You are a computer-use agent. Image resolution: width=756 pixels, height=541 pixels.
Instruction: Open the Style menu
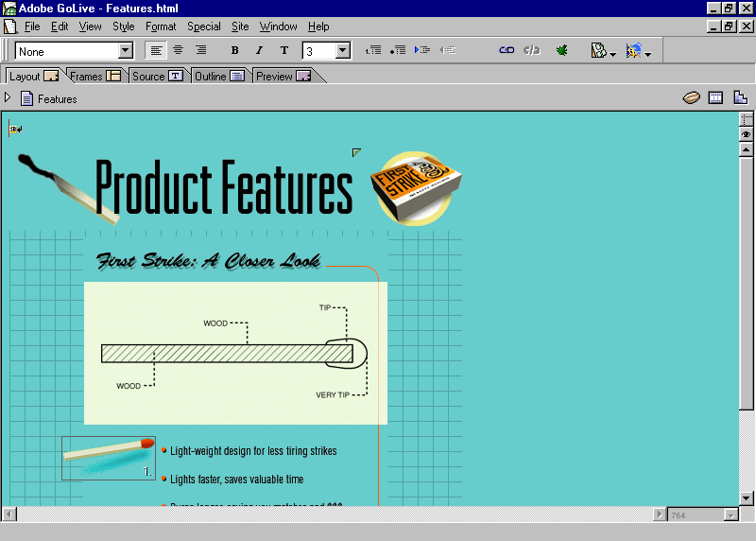click(124, 26)
